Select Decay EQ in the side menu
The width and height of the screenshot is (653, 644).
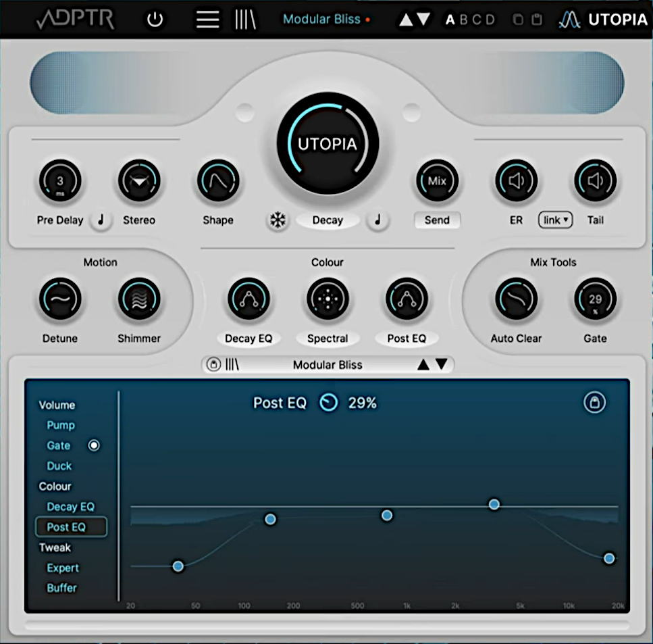tap(71, 507)
